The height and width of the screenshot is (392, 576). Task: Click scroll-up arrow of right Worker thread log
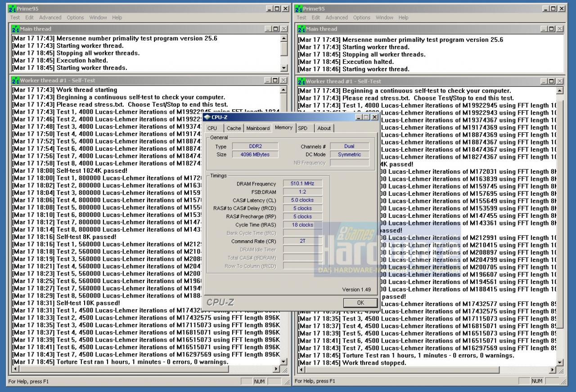pyautogui.click(x=559, y=90)
